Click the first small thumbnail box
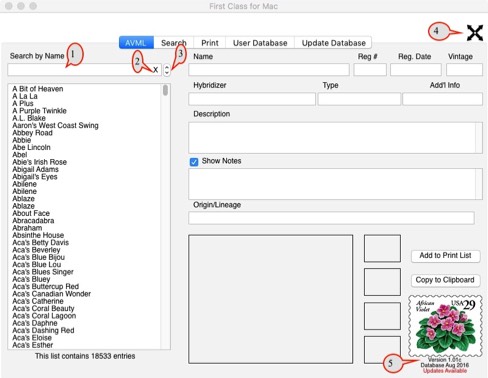The width and height of the screenshot is (488, 378). [x=382, y=248]
